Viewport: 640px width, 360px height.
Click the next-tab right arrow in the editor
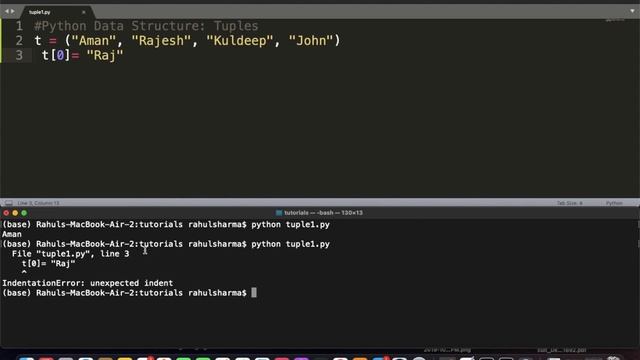coord(12,11)
